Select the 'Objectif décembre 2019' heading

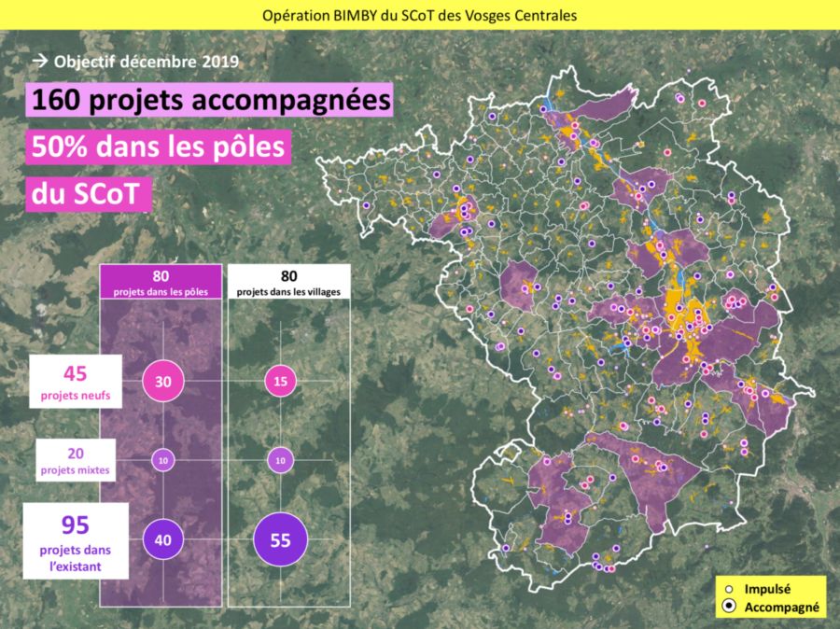tap(147, 62)
